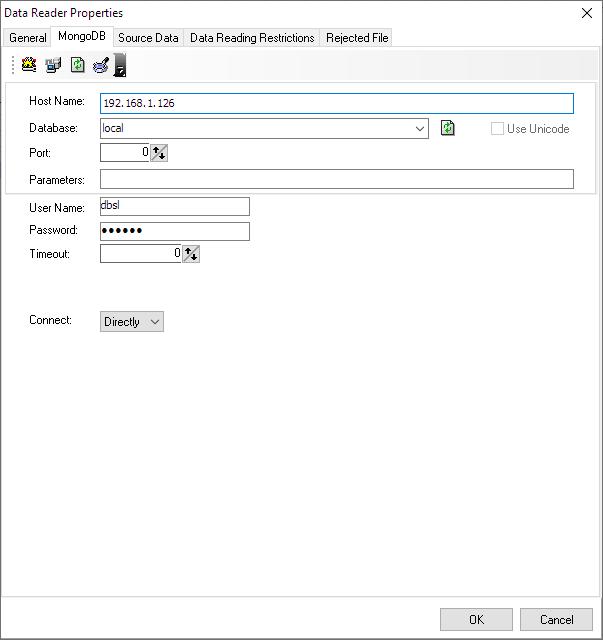Viewport: 603px width, 640px height.
Task: Focus the Host Name input field
Action: pos(337,103)
